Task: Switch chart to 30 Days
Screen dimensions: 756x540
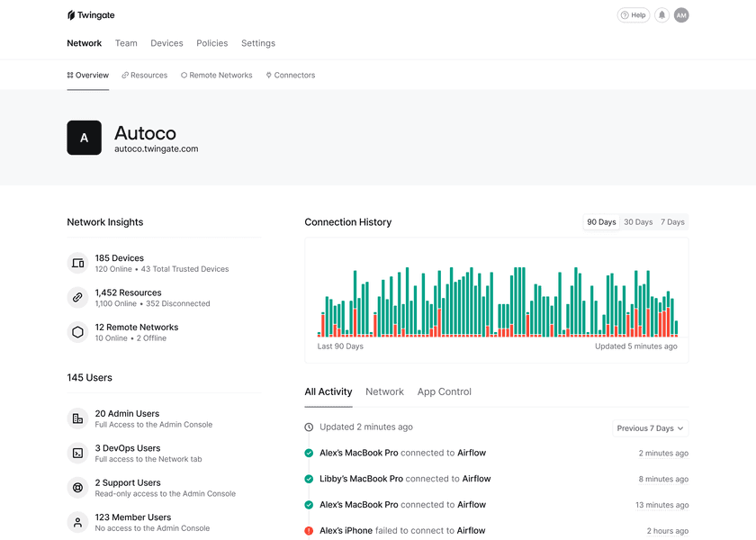Action: pos(638,222)
